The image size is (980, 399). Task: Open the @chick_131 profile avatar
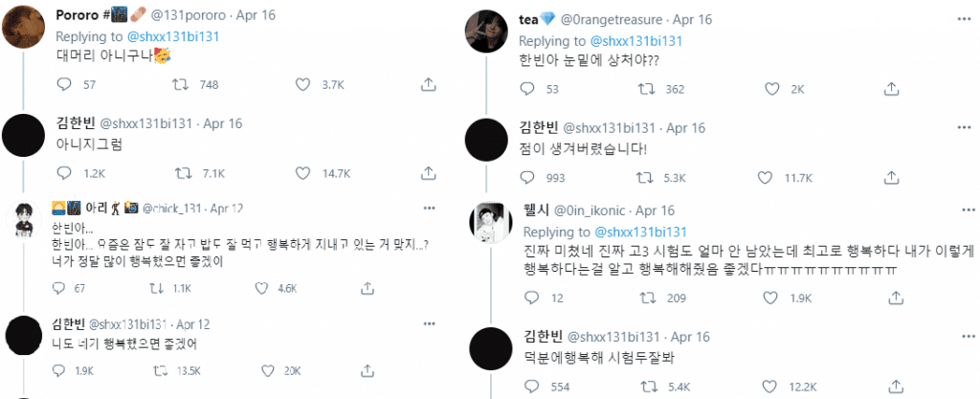24,224
